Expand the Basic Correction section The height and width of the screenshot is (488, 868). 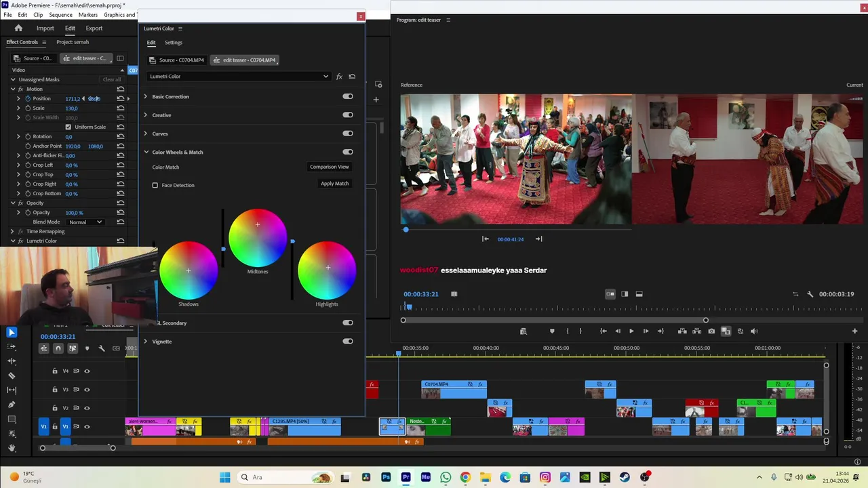pos(145,97)
